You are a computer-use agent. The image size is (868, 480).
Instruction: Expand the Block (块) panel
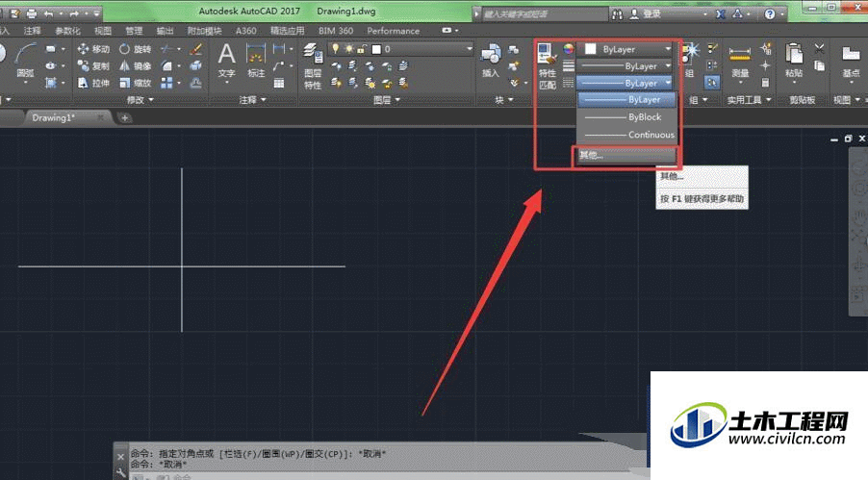[x=503, y=100]
